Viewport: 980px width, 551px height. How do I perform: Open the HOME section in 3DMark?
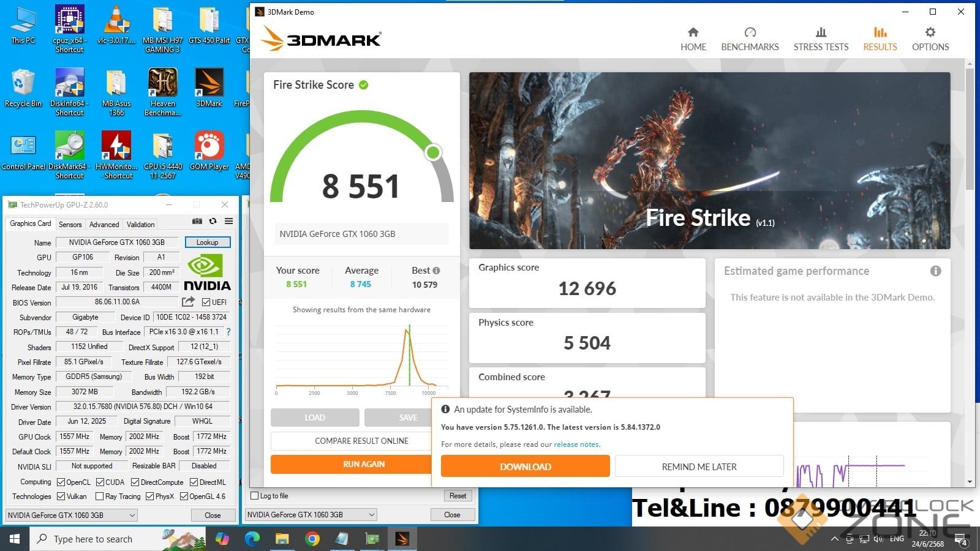point(693,39)
